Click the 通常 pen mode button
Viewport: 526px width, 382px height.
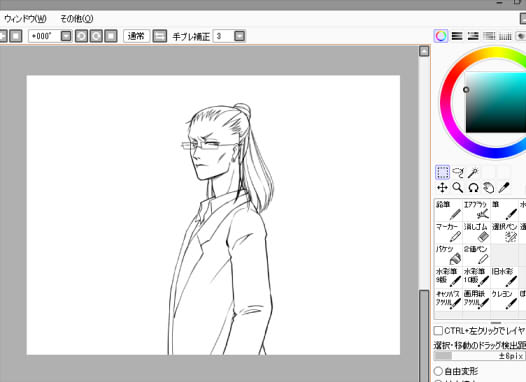tap(136, 36)
